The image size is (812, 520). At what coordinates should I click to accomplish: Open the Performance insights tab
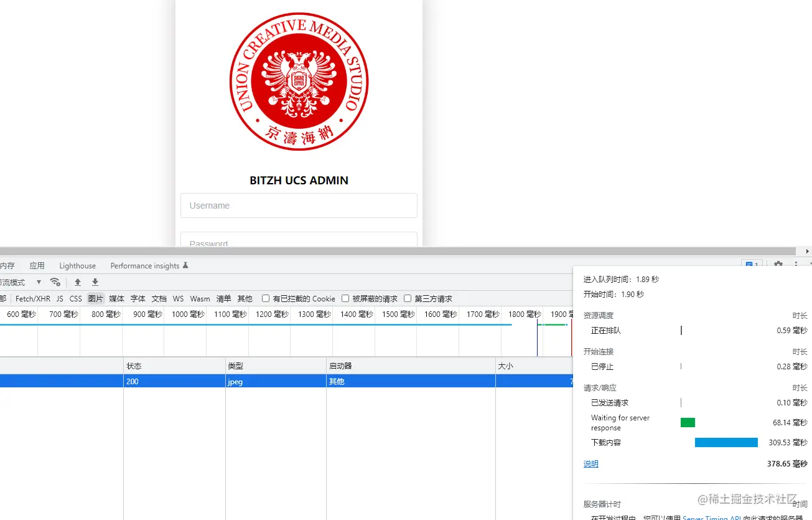tap(145, 266)
